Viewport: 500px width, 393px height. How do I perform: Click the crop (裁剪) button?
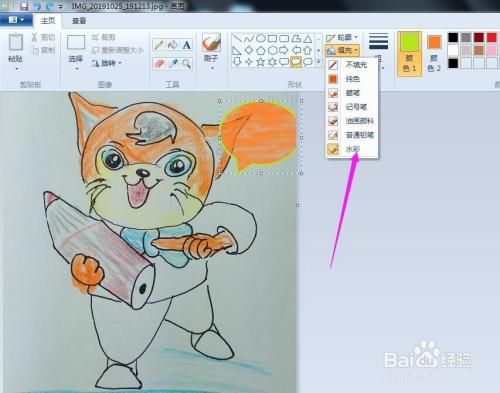[104, 37]
